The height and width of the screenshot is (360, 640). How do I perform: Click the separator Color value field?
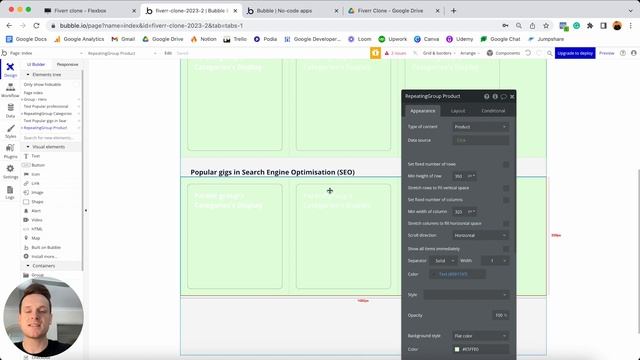(457, 274)
